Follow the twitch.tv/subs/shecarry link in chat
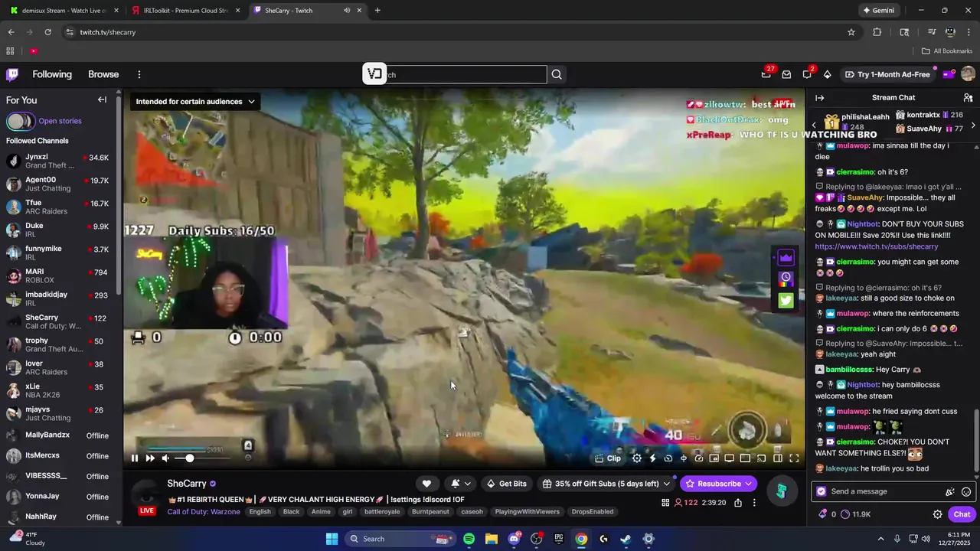The height and width of the screenshot is (551, 980). pyautogui.click(x=876, y=246)
